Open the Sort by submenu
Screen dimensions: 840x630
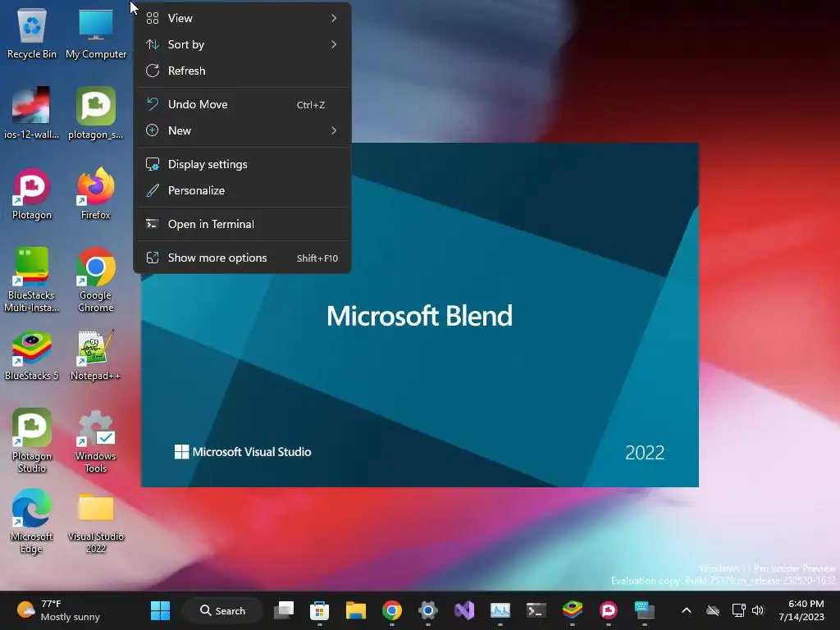tap(242, 44)
